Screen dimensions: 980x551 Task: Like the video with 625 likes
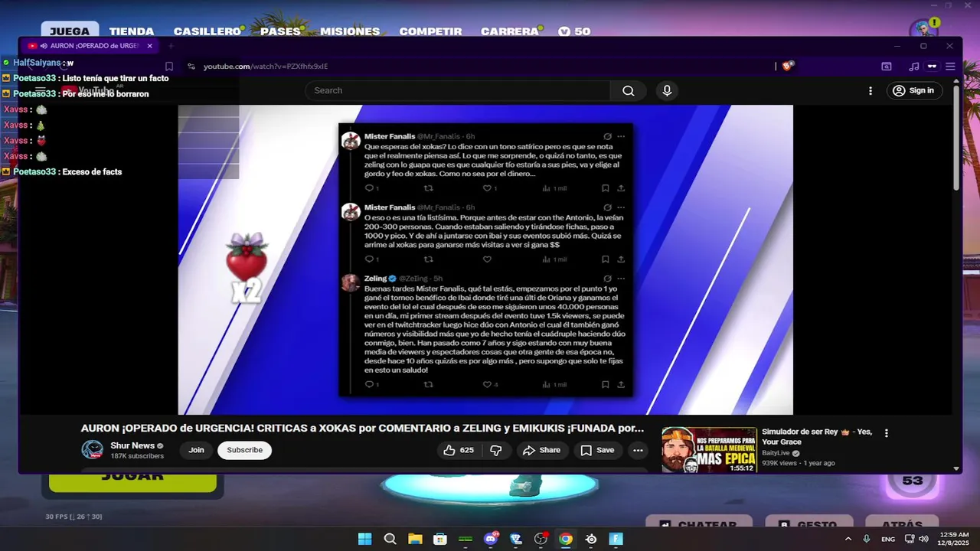[x=458, y=450]
